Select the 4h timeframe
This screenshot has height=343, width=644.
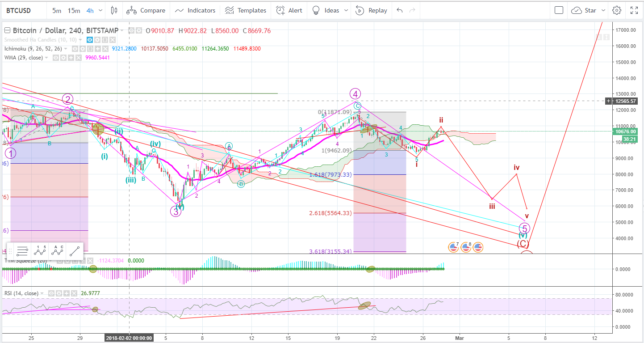pyautogui.click(x=91, y=10)
